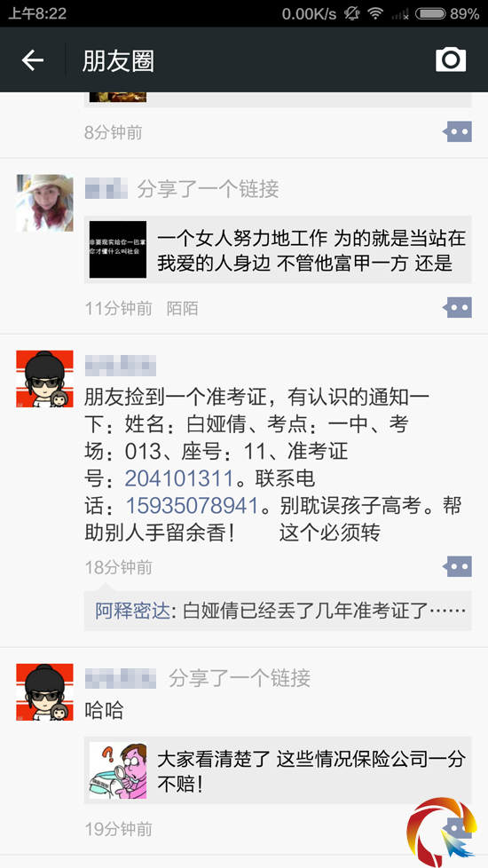Tap Wi-Fi icon in status bar
Screen dimensions: 488x868
pos(375,14)
